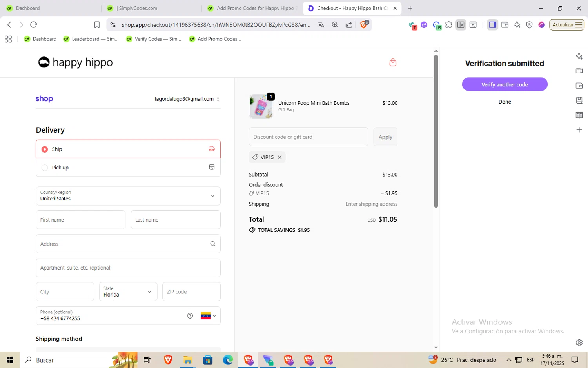Screen dimensions: 588x368
Task: Click the address search magnifier icon
Action: click(x=213, y=244)
